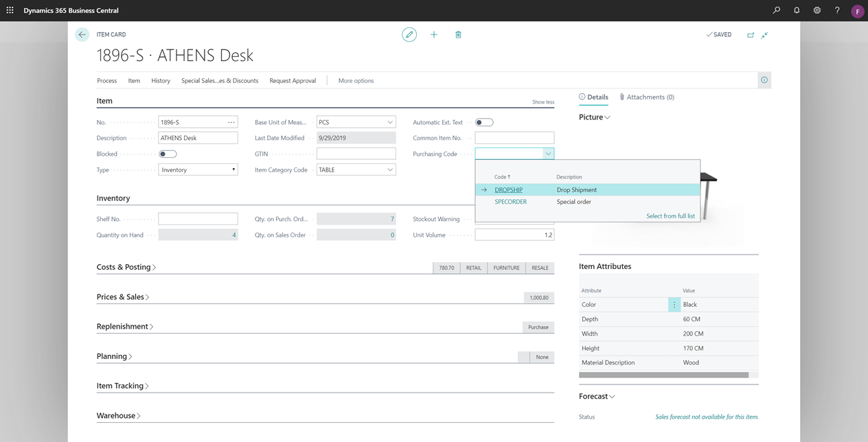Select DROPSHIP from the Purchasing Code list

click(508, 189)
